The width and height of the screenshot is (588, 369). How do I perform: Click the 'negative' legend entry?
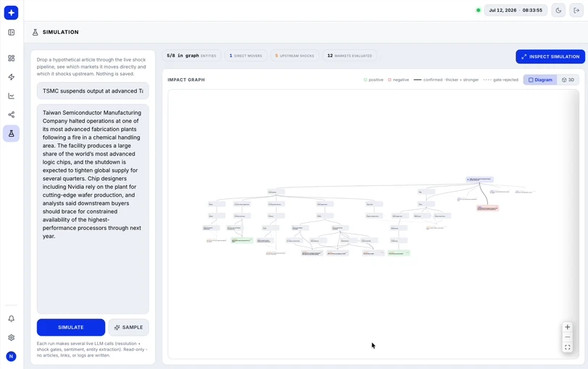tap(398, 80)
